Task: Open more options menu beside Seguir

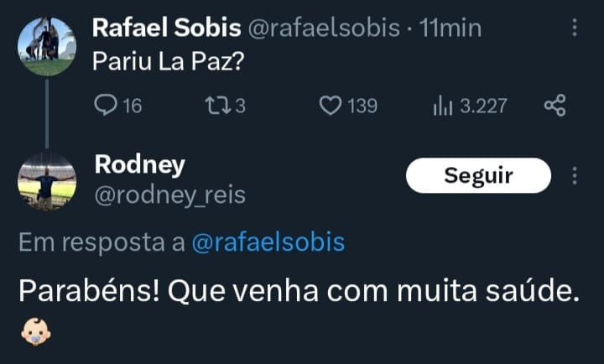Action: 575,175
